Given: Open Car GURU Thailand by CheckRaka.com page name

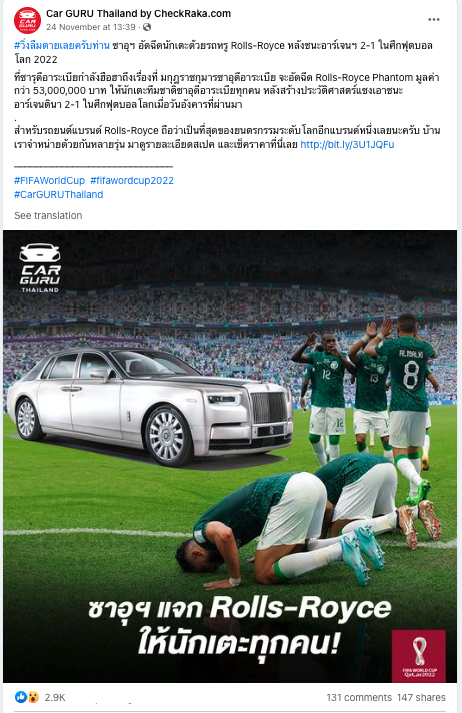Looking at the screenshot, I should click(138, 14).
